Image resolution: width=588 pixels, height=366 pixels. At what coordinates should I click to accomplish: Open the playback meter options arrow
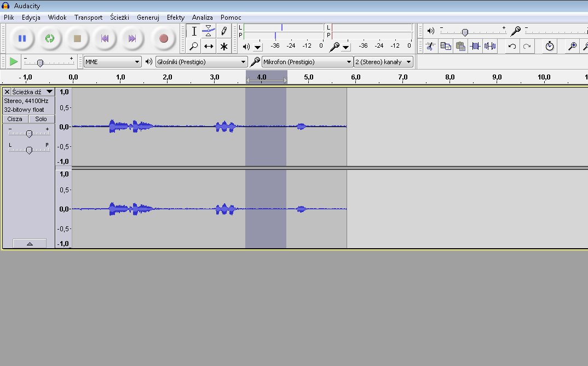pyautogui.click(x=258, y=47)
